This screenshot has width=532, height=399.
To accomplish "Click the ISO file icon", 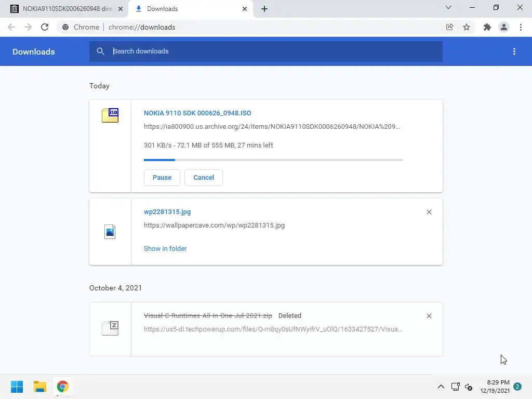I will 110,115.
